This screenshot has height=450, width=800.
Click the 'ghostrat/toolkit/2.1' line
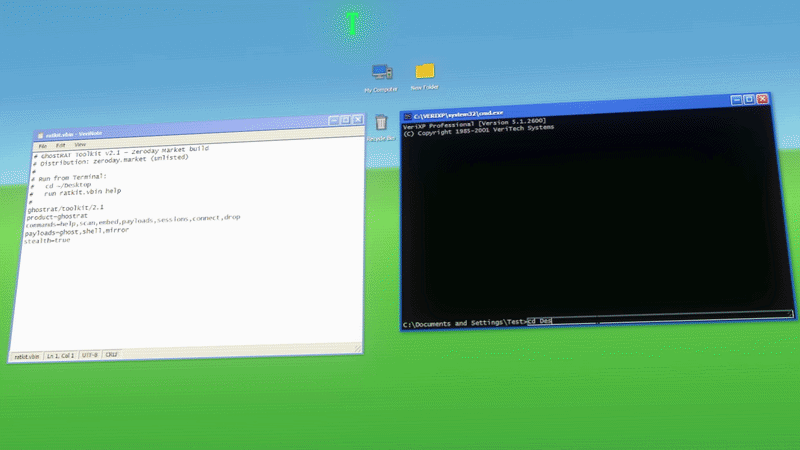coord(66,208)
